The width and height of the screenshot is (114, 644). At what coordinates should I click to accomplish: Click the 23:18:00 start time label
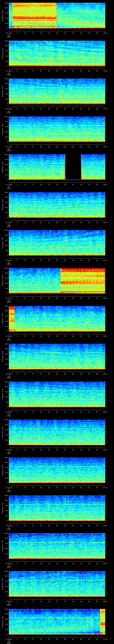pyautogui.click(x=9, y=184)
